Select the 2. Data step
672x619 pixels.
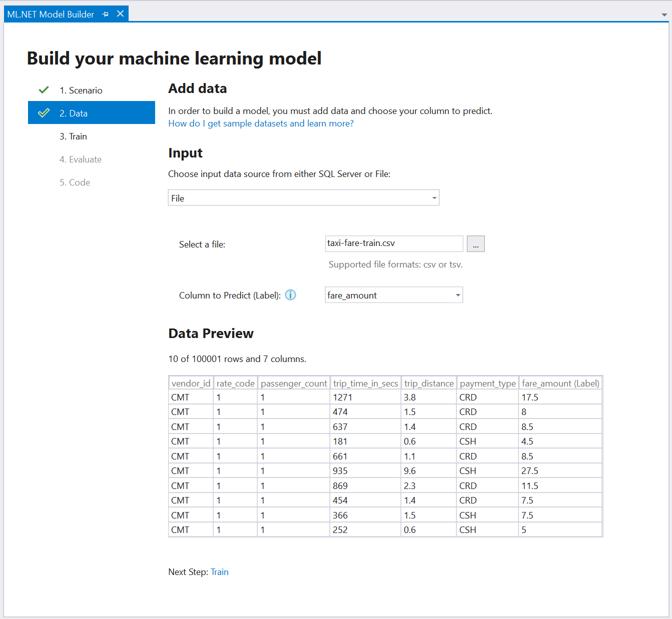point(92,112)
